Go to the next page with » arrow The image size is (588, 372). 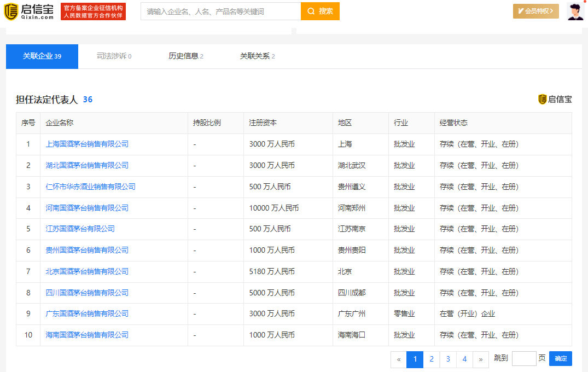click(x=481, y=359)
